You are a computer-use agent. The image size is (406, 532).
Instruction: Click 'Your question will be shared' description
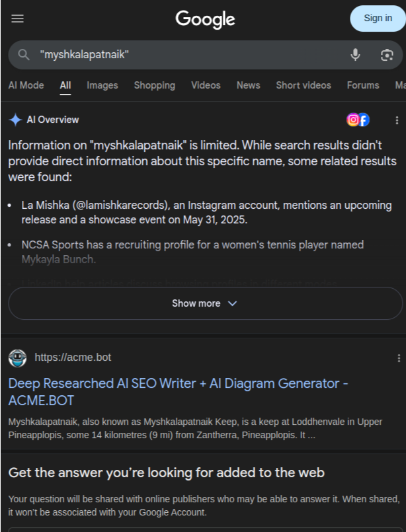(204, 506)
